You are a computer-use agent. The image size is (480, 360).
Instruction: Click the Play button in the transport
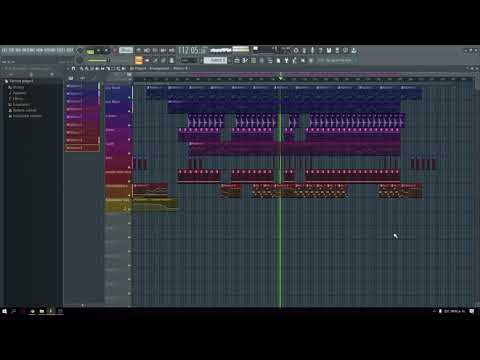[x=99, y=51]
